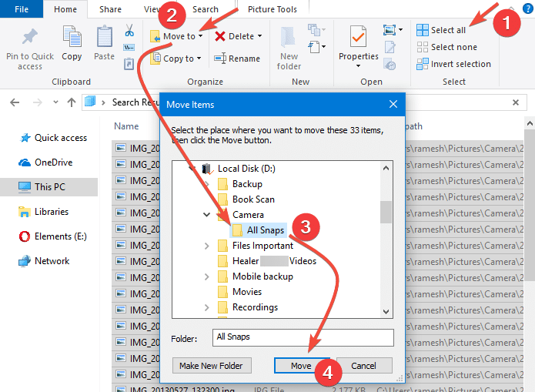Select All Snaps folder in tree
The height and width of the screenshot is (392, 535).
click(265, 230)
